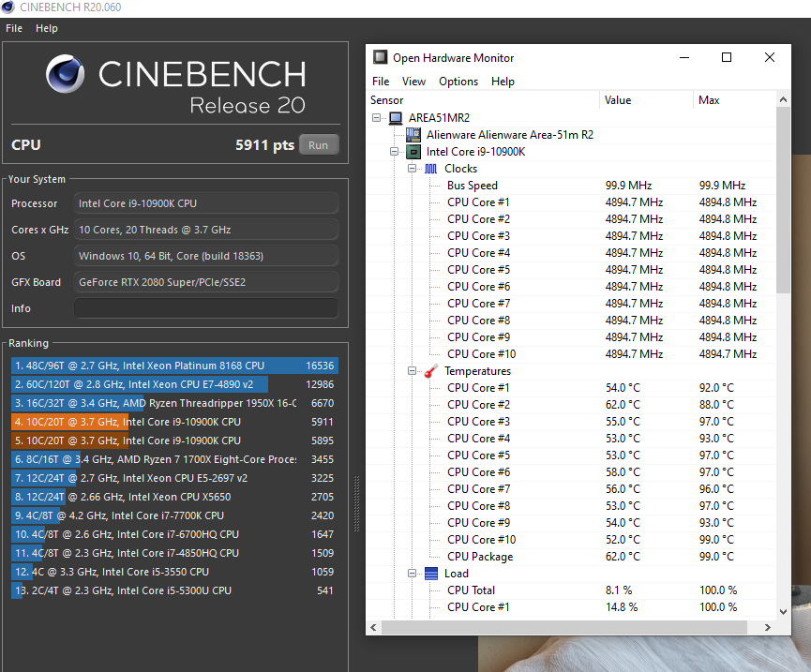Image resolution: width=811 pixels, height=672 pixels.
Task: Close the Open Hardware Monitor window
Action: tap(770, 57)
